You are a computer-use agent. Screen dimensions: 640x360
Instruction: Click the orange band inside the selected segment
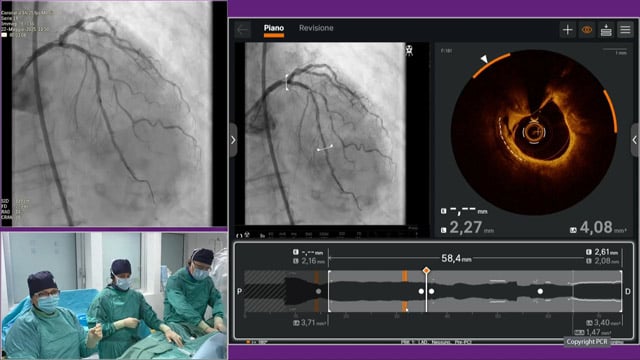pos(404,291)
